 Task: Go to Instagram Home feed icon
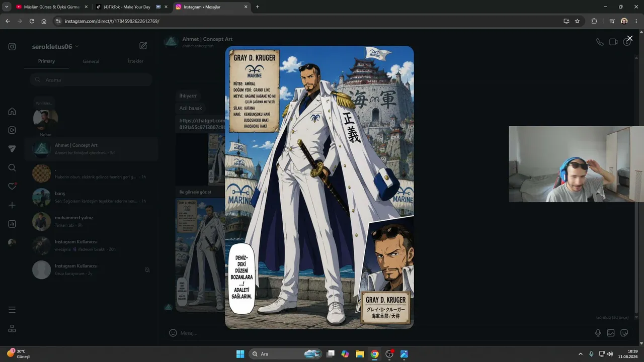pos(12,111)
